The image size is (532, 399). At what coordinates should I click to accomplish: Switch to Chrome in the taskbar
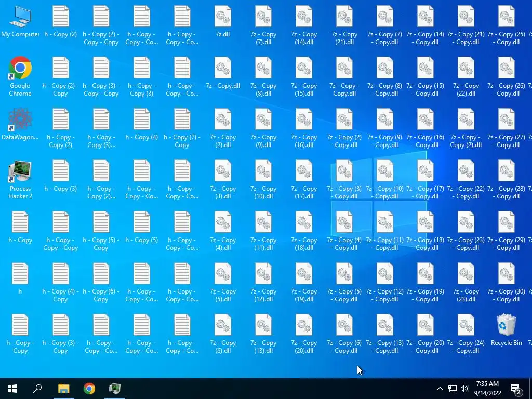coord(89,389)
